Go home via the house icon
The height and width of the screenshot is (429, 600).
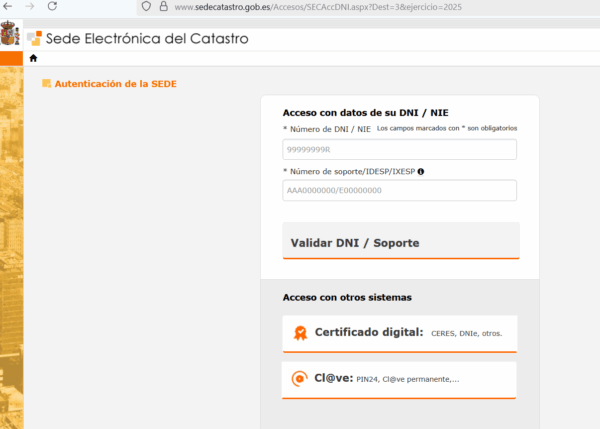click(33, 58)
